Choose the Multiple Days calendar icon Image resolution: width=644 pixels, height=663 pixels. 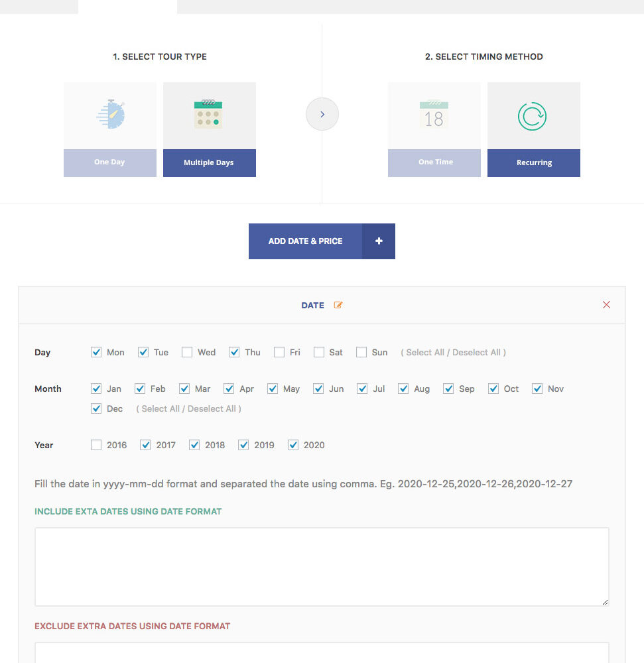point(209,115)
